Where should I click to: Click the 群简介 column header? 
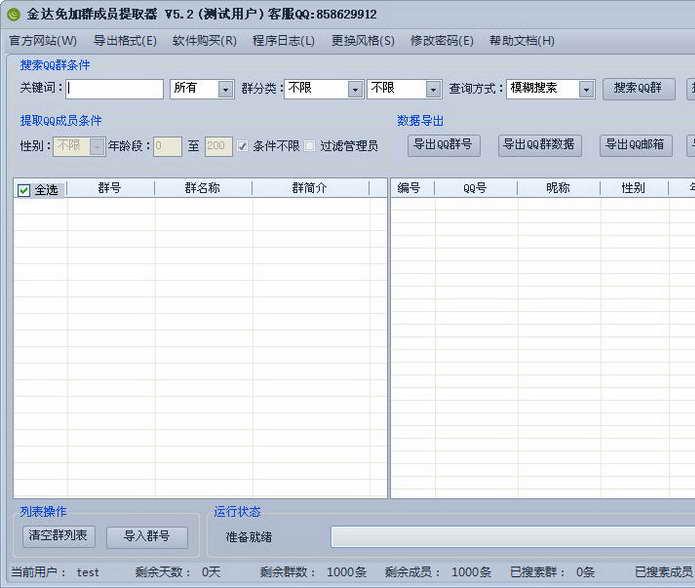coord(310,188)
